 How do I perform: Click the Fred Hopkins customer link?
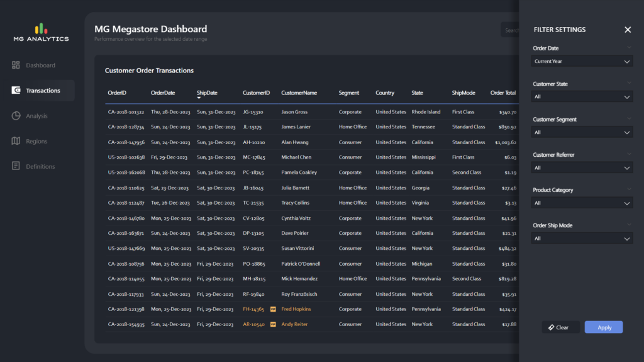pyautogui.click(x=296, y=309)
